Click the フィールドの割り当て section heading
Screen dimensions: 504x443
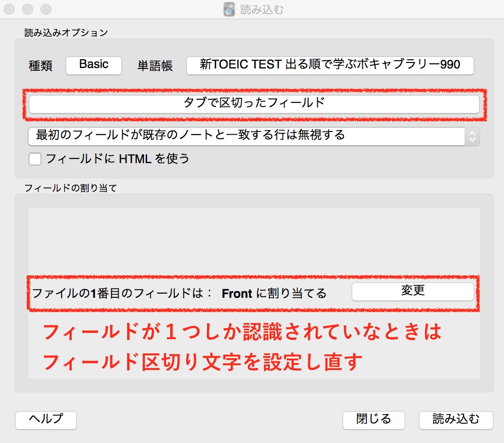[70, 188]
